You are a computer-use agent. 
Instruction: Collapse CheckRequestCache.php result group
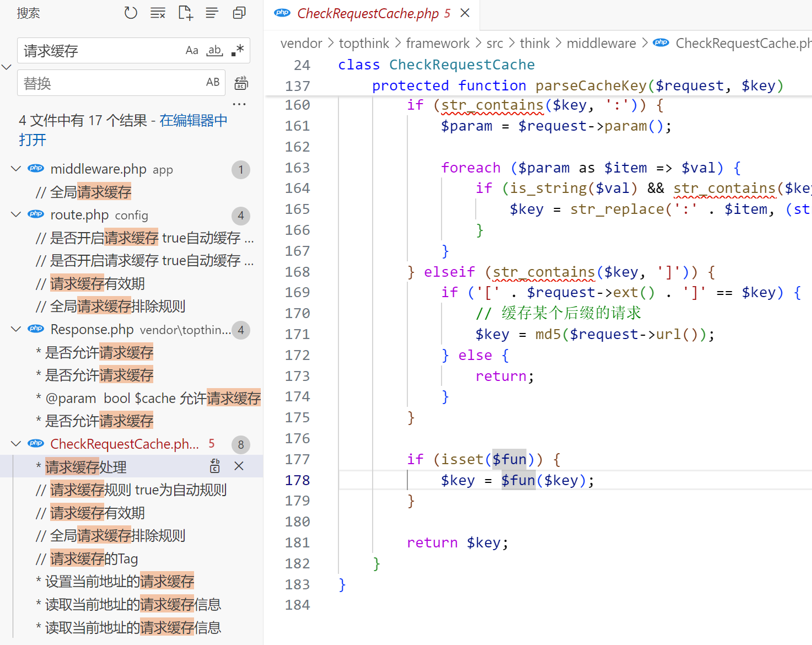pos(16,444)
